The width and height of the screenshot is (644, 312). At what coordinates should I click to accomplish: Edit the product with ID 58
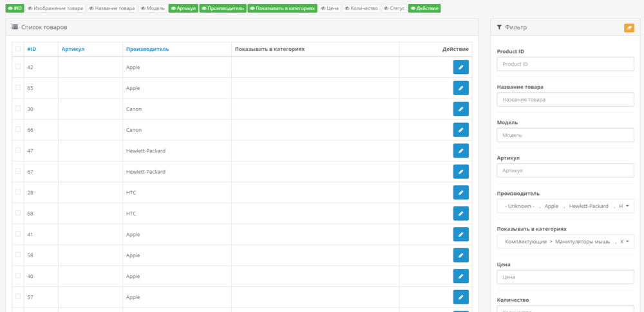coord(460,255)
